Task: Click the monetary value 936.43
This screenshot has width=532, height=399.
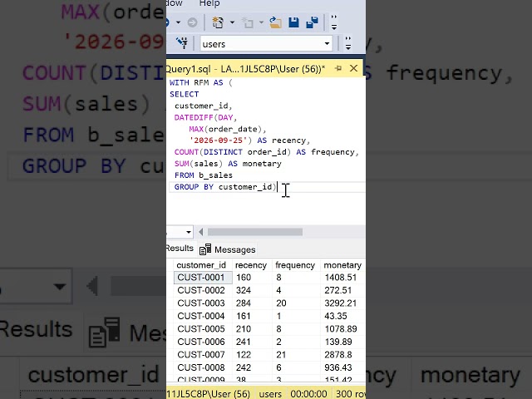Action: coord(337,367)
